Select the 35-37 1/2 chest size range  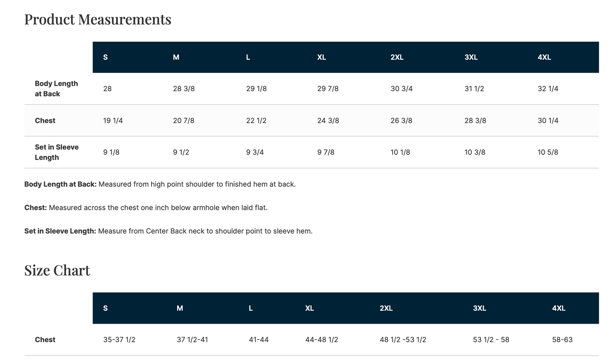point(119,340)
